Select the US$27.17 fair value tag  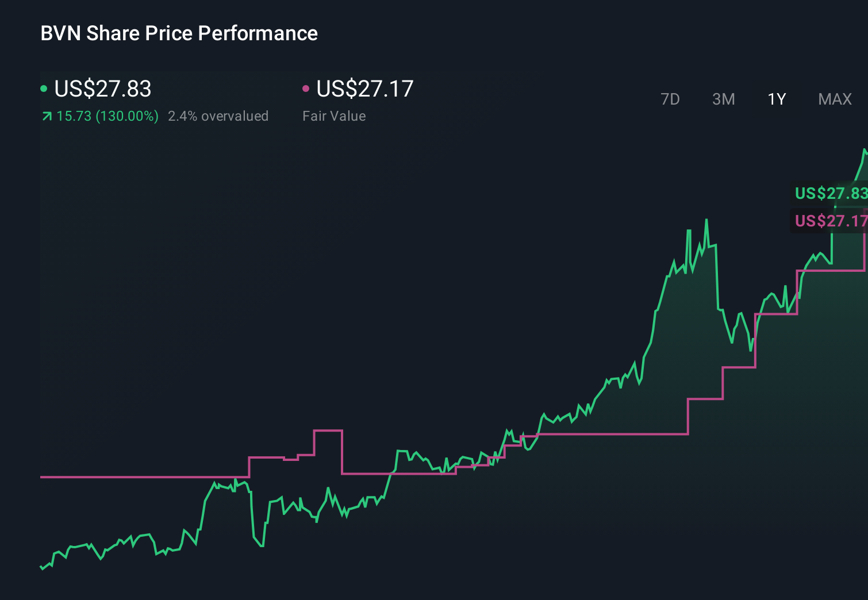point(830,221)
